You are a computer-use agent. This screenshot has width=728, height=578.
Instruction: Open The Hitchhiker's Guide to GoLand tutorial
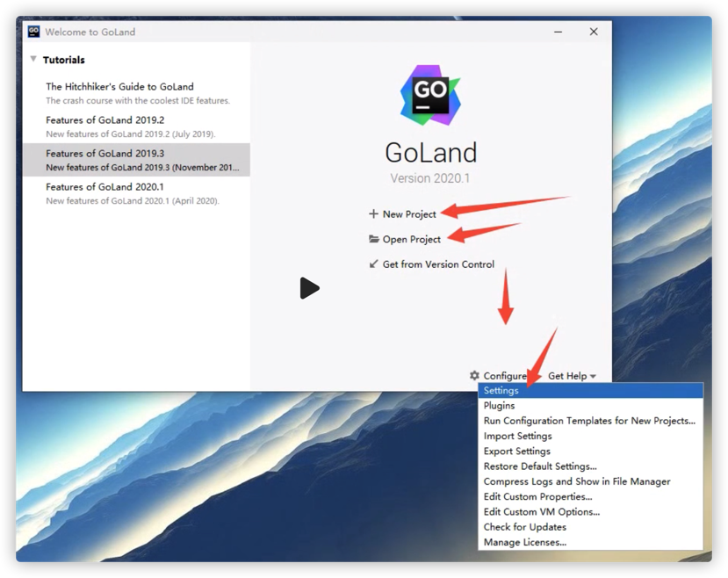click(136, 93)
